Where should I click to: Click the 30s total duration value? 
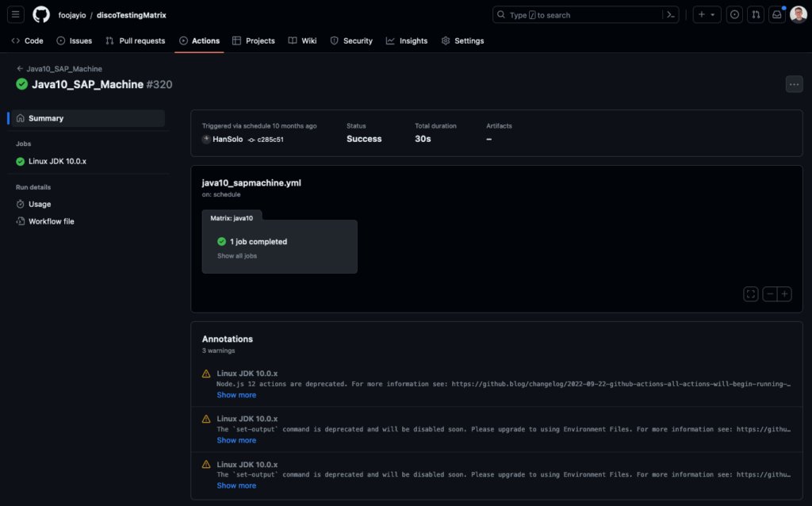[423, 139]
